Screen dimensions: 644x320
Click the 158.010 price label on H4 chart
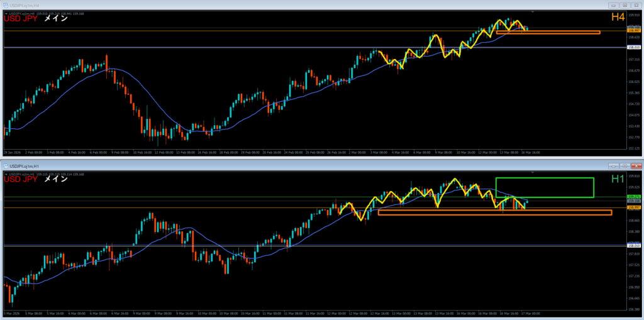[633, 47]
